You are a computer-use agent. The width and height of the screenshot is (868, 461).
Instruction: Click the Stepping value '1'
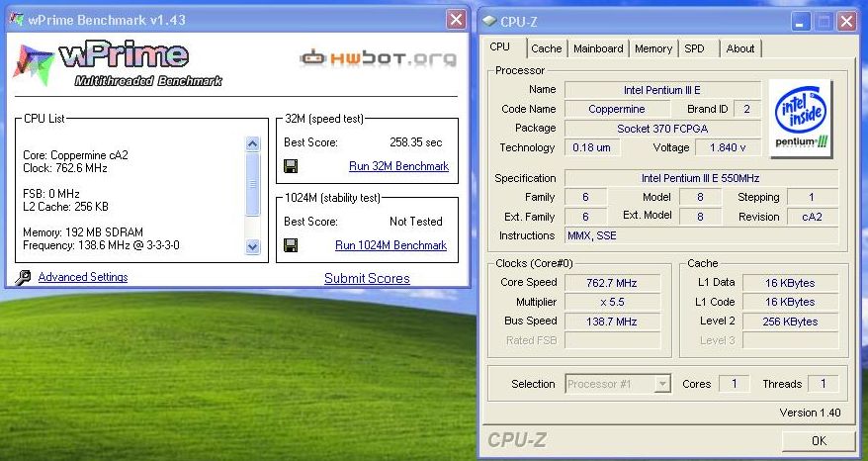point(812,197)
